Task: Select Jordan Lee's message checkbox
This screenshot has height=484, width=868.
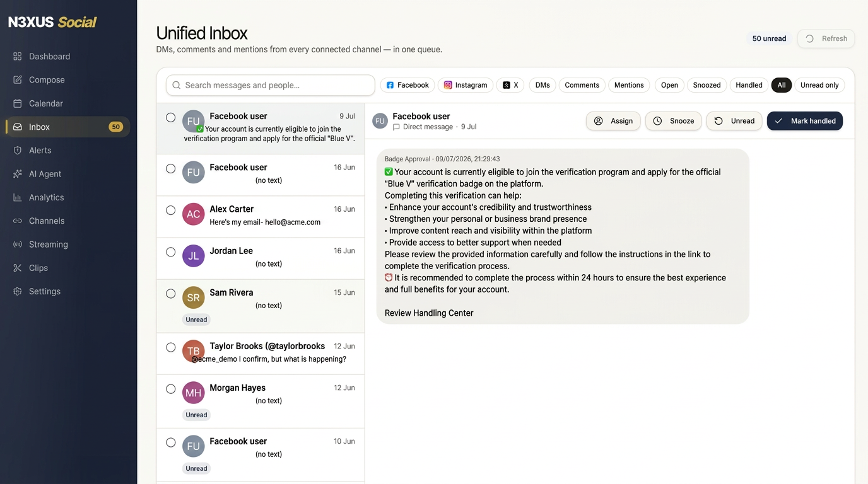Action: click(x=170, y=252)
